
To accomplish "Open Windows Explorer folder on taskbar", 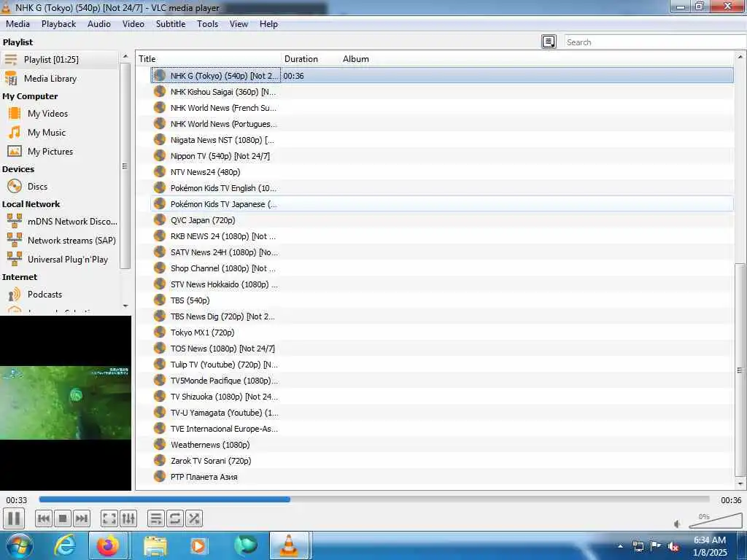I will 155,545.
